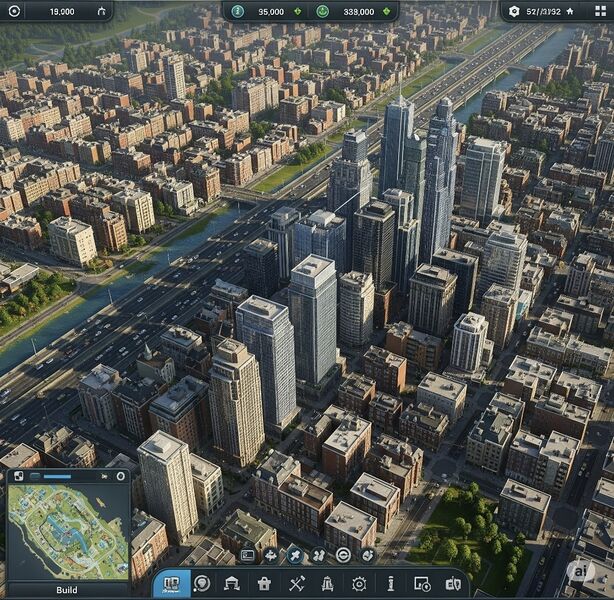Select the shield-building security icon

[453, 584]
